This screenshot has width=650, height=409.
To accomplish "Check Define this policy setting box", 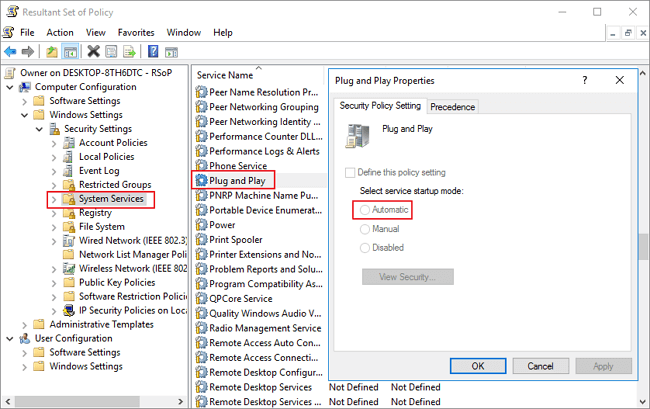I will (x=350, y=172).
